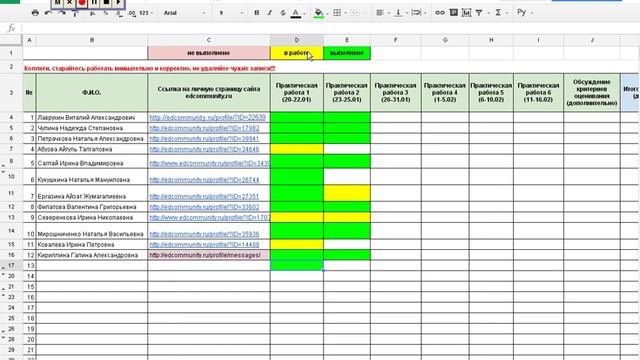
Task: Select 'Практическая работа 3 (26-31.01)' header cell
Action: coord(396,93)
